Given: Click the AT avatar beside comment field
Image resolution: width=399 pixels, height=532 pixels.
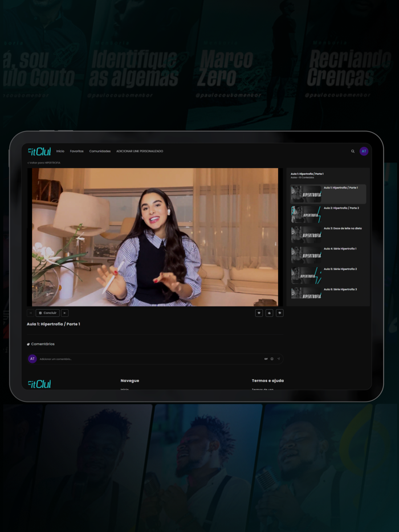Looking at the screenshot, I should coord(32,359).
